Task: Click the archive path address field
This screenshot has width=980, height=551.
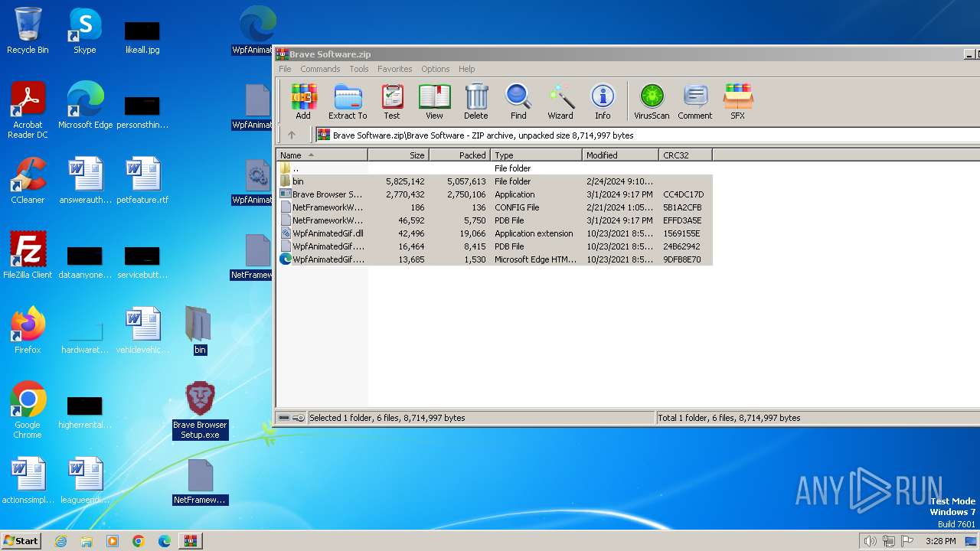Action: [647, 135]
